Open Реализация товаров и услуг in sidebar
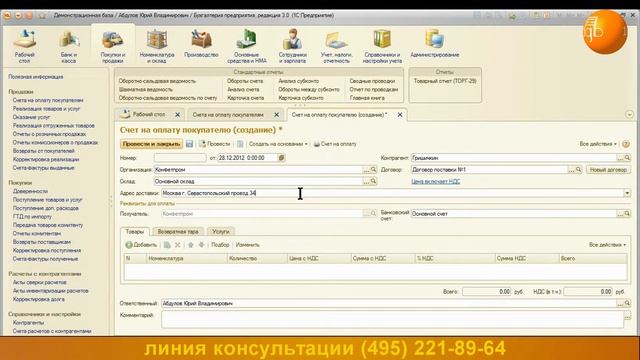The width and height of the screenshot is (640, 360). pyautogui.click(x=46, y=109)
